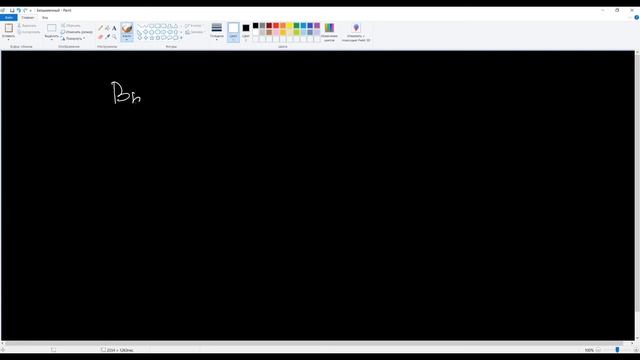This screenshot has width=640, height=360.
Task: Select the Color 1 white swatch
Action: [x=233, y=28]
